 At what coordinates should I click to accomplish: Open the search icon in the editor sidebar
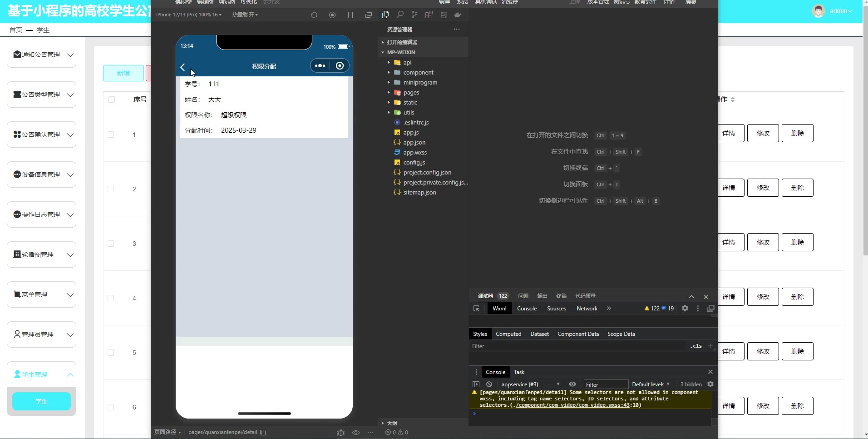pos(400,15)
